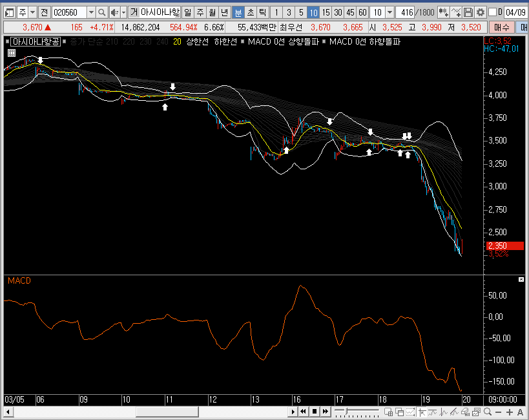This screenshot has height=420, width=529.
Task: Click the data grid icon under stock name
Action: coord(12,53)
